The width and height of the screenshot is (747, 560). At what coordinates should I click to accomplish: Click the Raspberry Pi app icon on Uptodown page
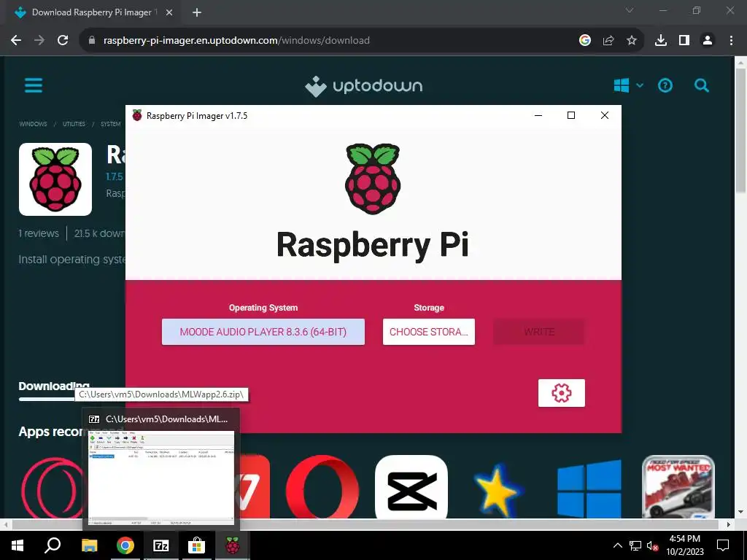55,179
